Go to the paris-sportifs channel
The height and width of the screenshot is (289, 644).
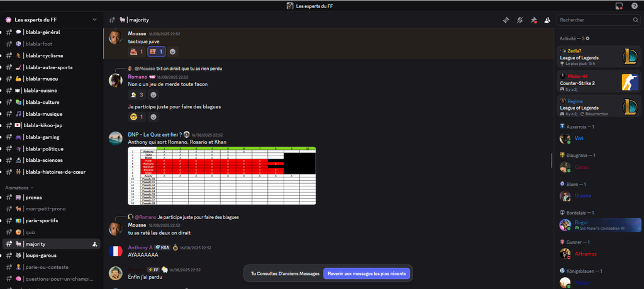42,221
